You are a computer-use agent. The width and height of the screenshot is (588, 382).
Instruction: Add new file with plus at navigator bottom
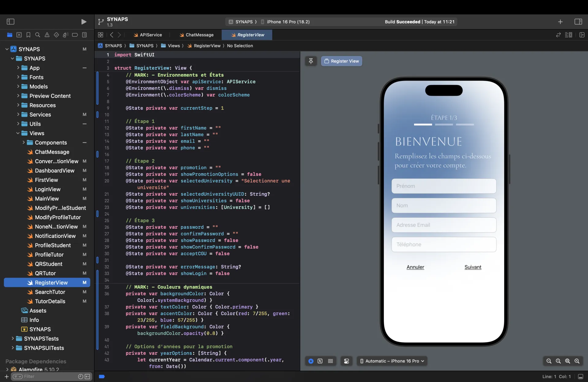point(6,376)
